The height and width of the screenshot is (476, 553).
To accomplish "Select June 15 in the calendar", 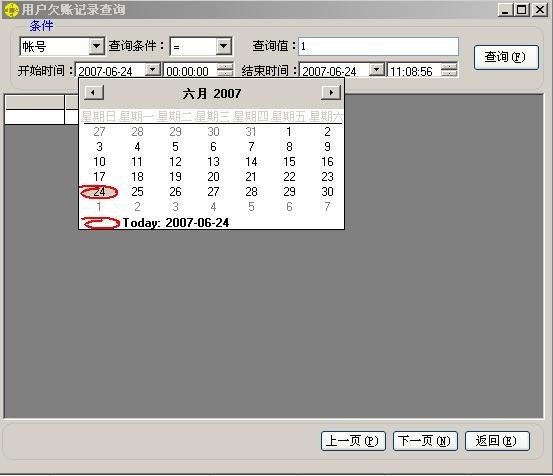I will point(289,162).
